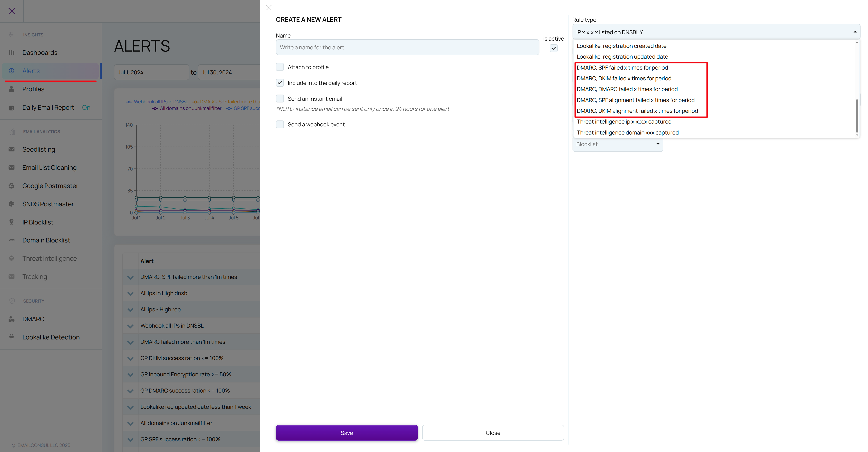Expand the 'Webhook all IPs in DNSBL' row

[130, 326]
